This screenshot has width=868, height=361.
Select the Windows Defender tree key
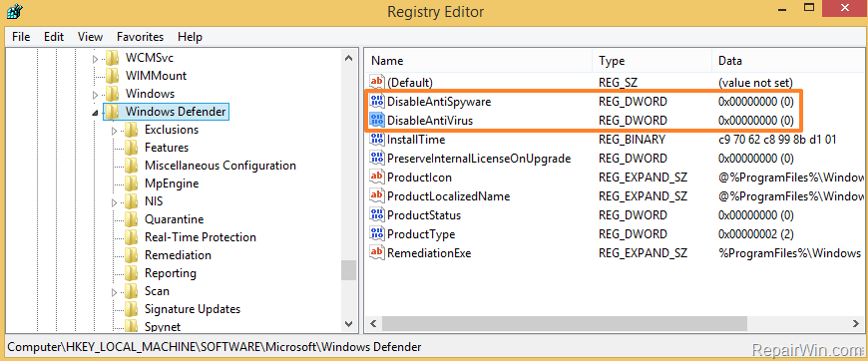176,112
